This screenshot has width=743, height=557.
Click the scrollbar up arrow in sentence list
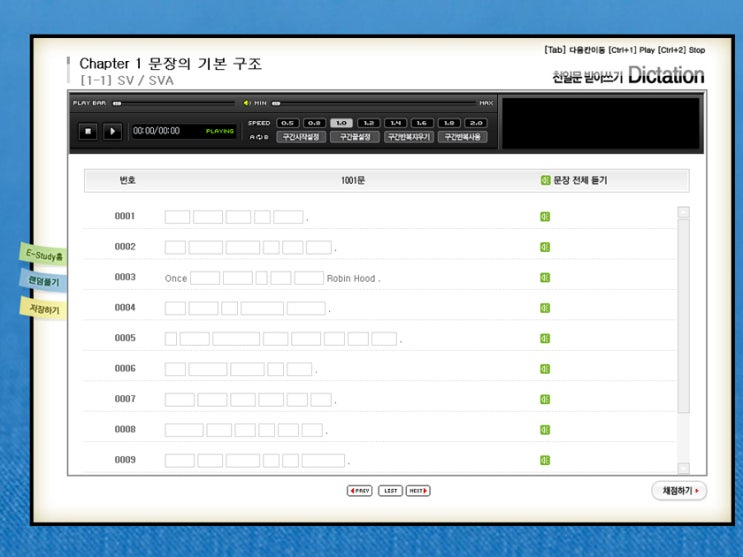click(x=683, y=212)
